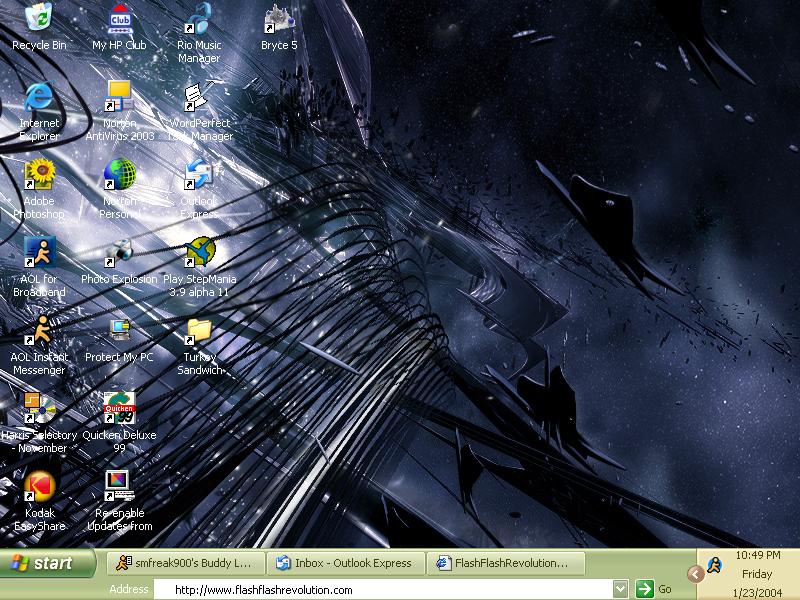Expand hidden tray icons with the arrow
This screenshot has height=600, width=800.
click(x=695, y=574)
